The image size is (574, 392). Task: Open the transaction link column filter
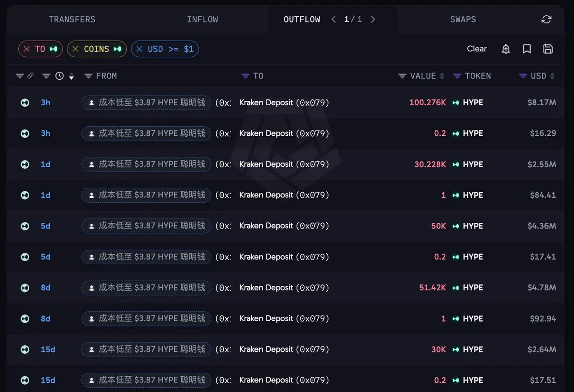(20, 76)
